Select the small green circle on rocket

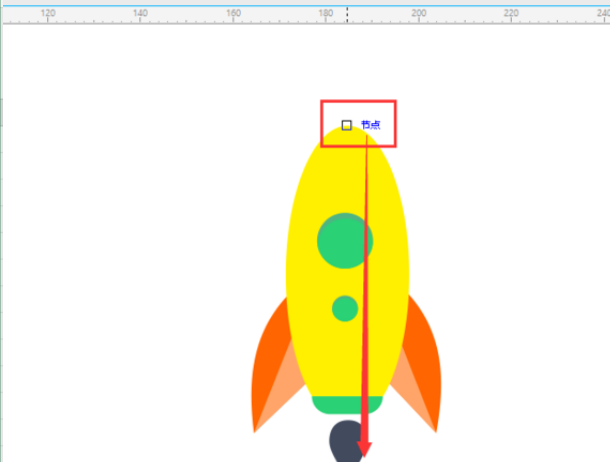click(x=345, y=309)
